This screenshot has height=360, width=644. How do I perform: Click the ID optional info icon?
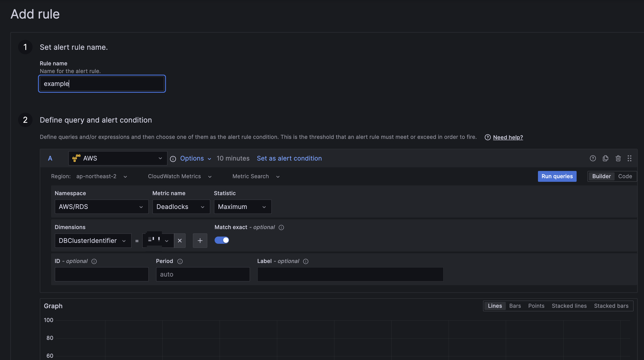pyautogui.click(x=94, y=261)
